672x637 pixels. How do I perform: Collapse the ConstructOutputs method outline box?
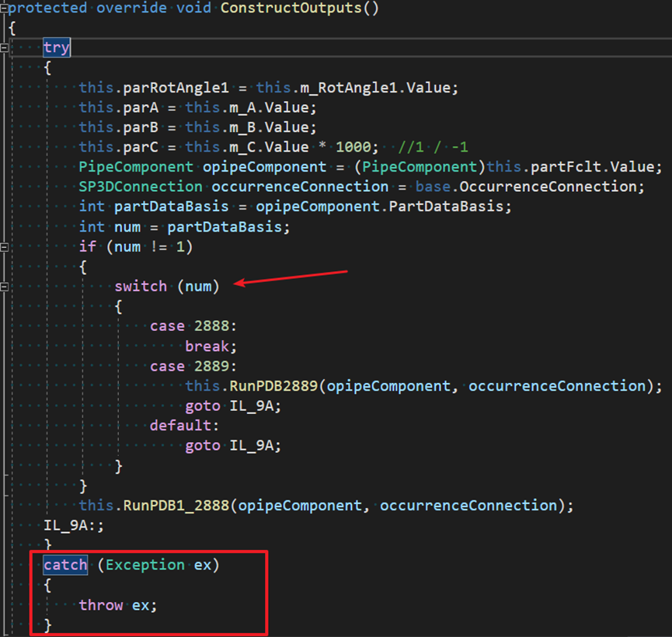click(3, 9)
